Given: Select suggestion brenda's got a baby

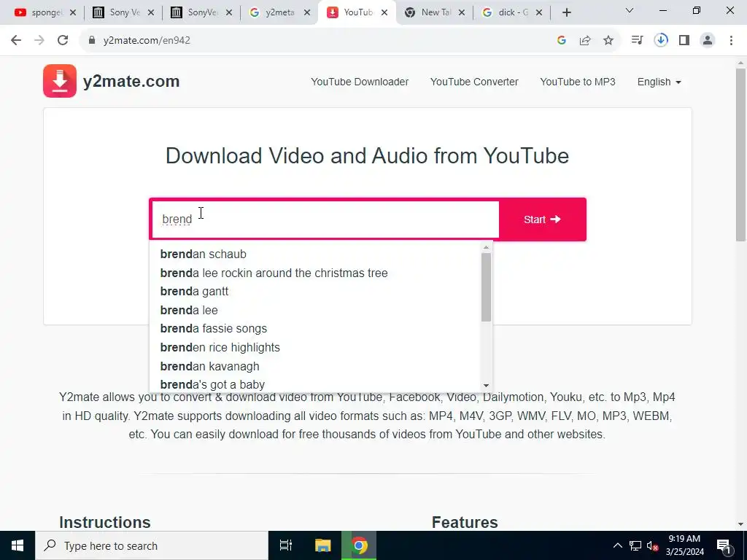Looking at the screenshot, I should click(212, 384).
